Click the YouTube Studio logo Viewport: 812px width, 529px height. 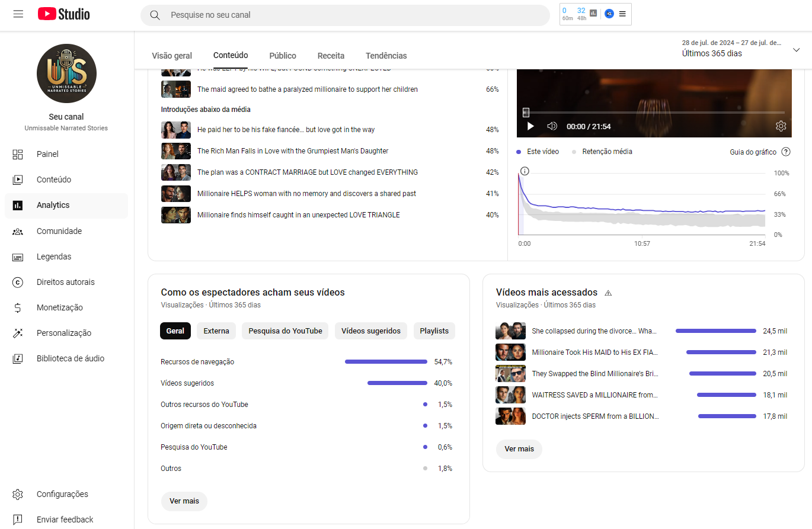[64, 14]
